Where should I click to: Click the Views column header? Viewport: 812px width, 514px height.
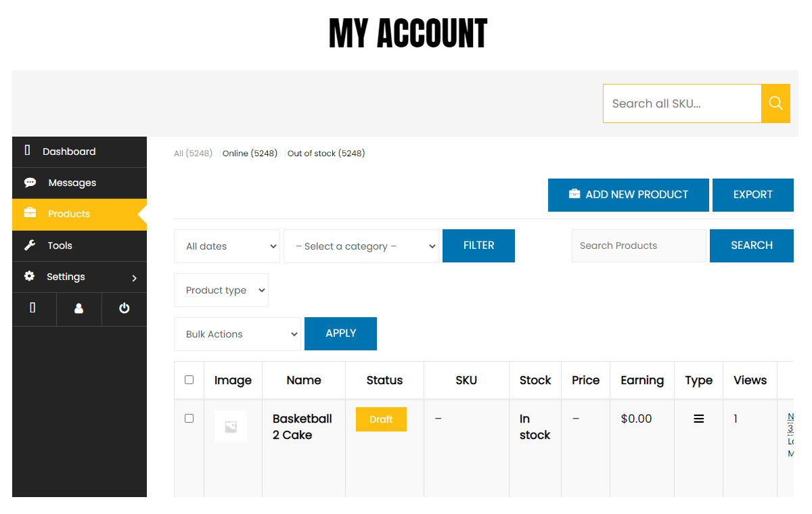click(750, 380)
